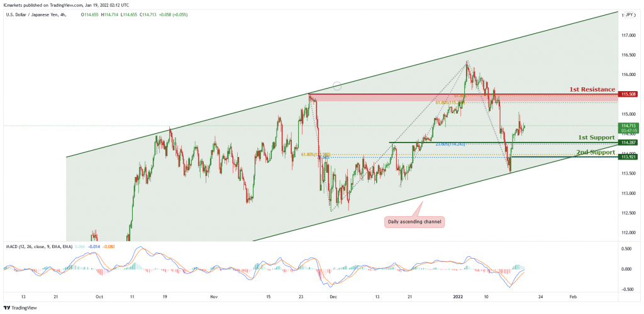Click the MACD 0.500 scale value
Viewport: 644px width, 314px height.
coord(628,249)
